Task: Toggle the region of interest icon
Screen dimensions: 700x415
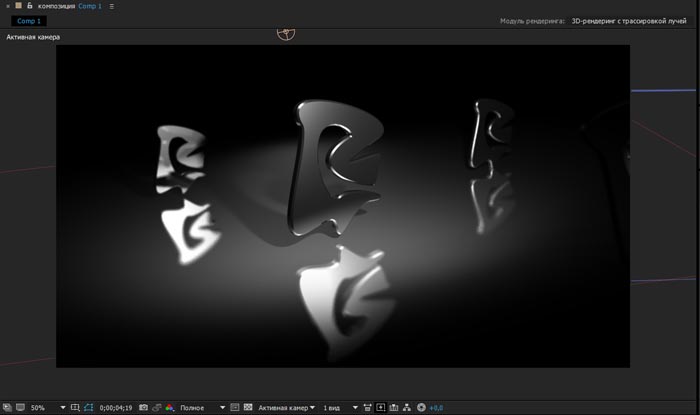Action: pos(235,407)
